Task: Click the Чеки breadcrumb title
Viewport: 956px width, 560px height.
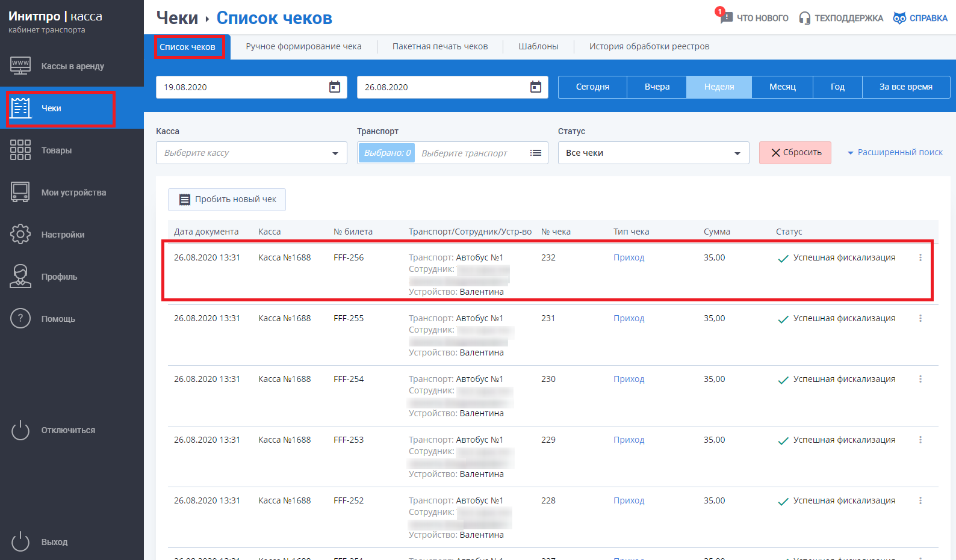Action: pos(177,18)
